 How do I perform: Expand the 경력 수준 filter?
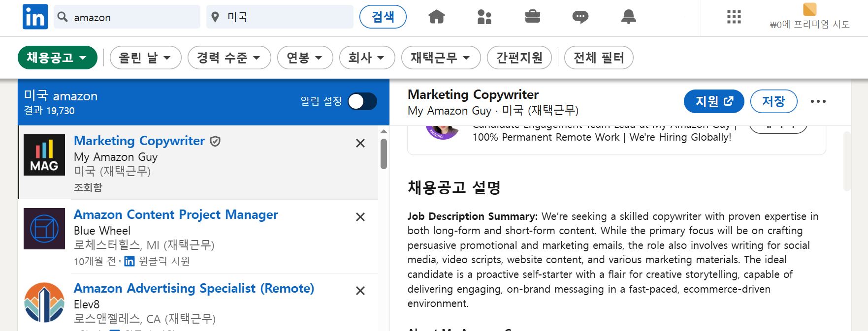click(229, 58)
